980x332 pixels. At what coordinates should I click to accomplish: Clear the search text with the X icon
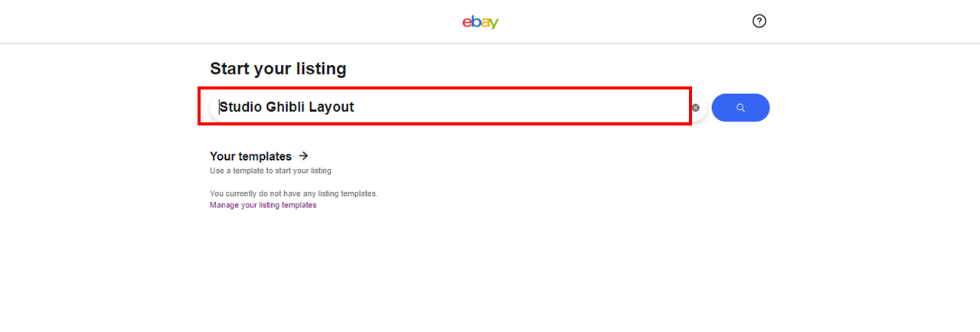tap(695, 108)
